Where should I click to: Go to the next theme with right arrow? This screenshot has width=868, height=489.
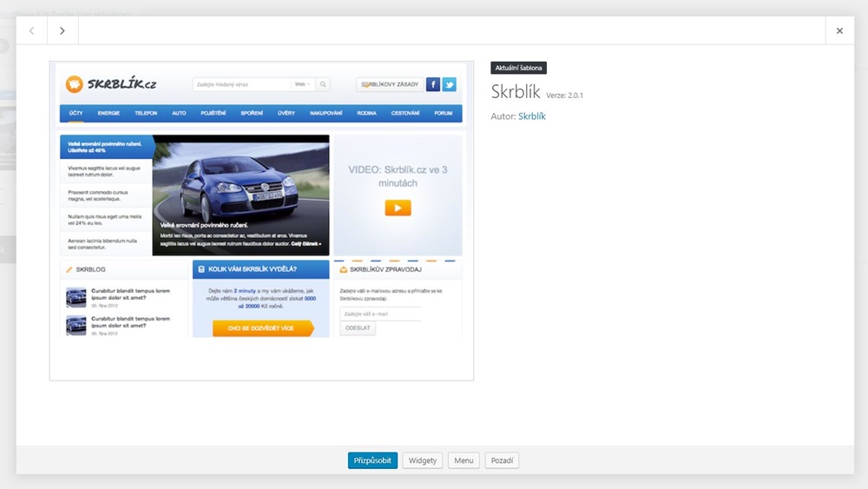click(62, 30)
